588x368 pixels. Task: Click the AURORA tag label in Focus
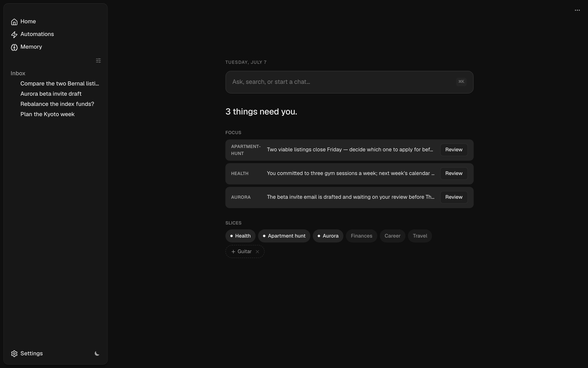[x=241, y=197]
